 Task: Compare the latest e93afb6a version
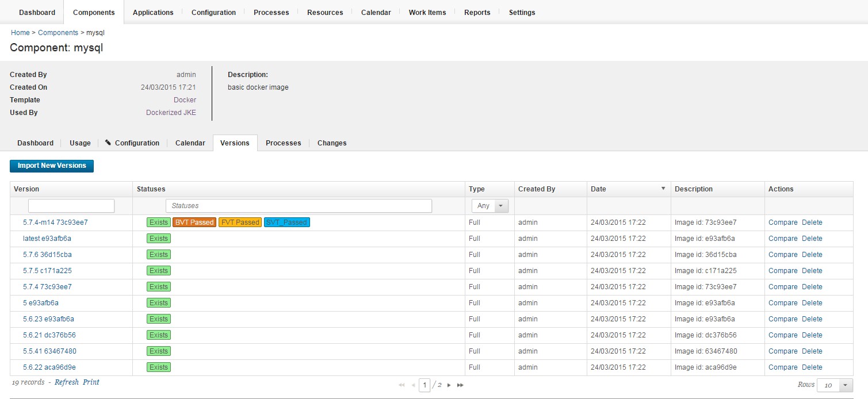click(783, 239)
